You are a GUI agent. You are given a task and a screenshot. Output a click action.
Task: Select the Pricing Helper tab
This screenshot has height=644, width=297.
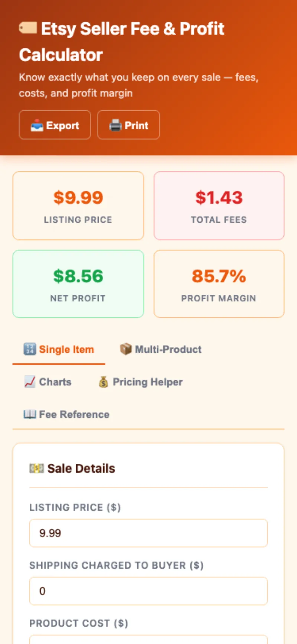[x=140, y=382]
